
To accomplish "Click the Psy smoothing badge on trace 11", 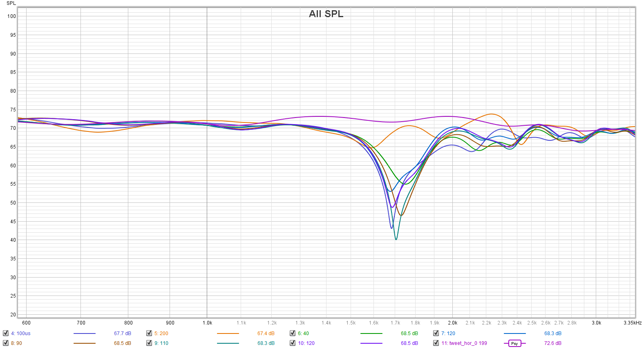I will pos(514,343).
